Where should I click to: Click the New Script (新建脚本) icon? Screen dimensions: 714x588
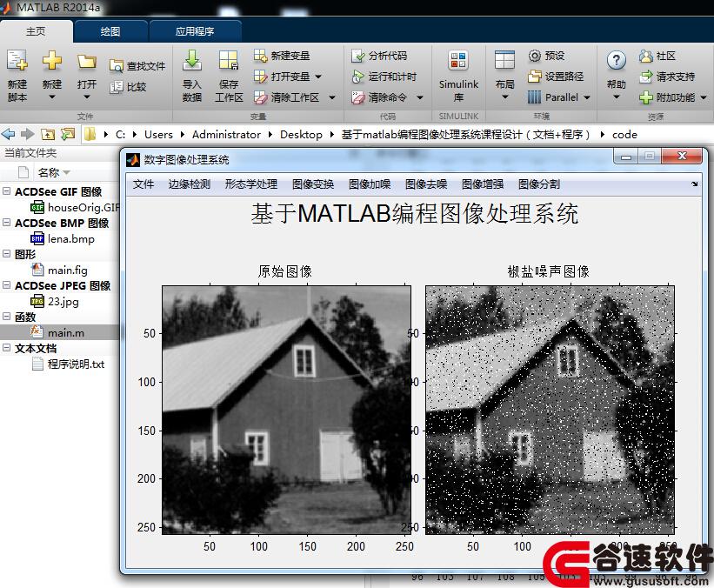click(x=17, y=61)
